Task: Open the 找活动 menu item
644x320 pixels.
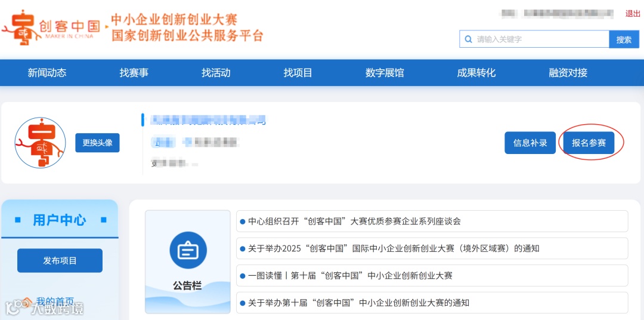Action: click(216, 73)
